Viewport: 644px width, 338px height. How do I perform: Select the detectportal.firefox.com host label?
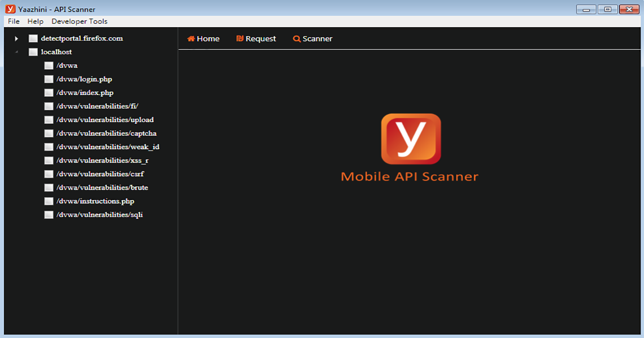pos(82,38)
